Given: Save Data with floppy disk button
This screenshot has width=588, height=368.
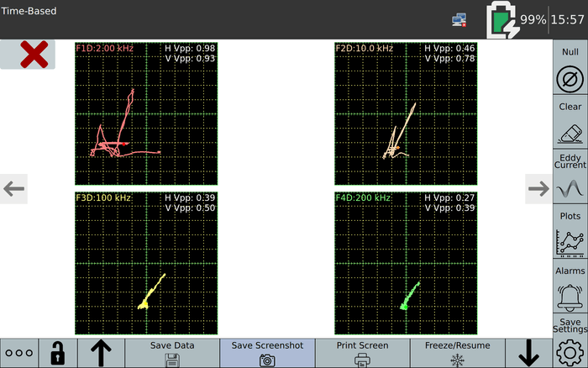Looking at the screenshot, I should click(172, 353).
